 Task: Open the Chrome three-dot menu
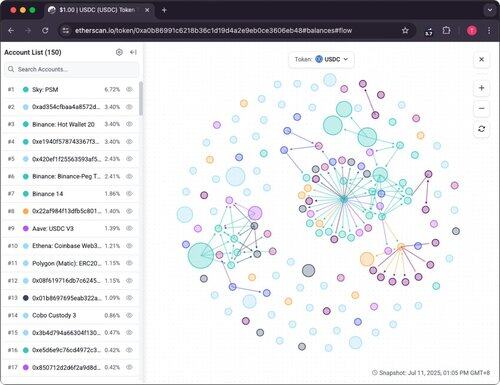click(x=489, y=31)
